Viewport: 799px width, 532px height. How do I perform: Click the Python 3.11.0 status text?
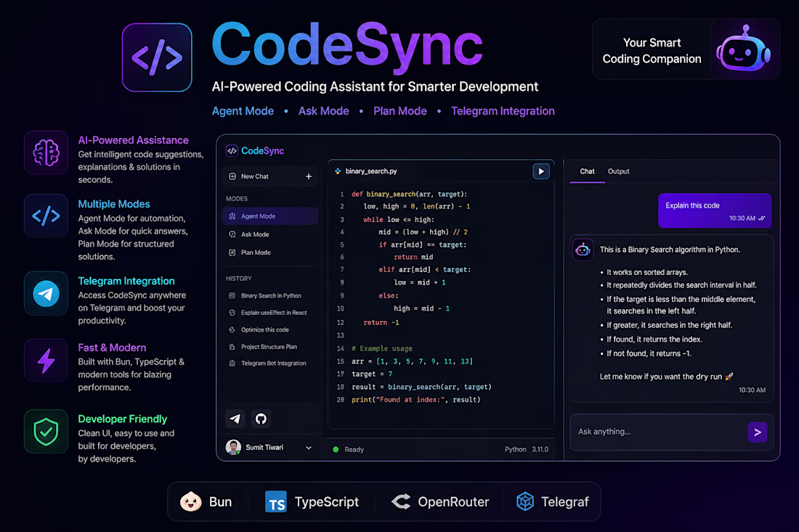tap(527, 449)
